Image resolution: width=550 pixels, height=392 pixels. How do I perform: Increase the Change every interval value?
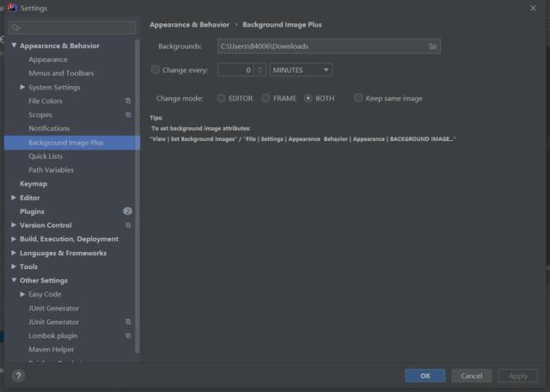(260, 67)
